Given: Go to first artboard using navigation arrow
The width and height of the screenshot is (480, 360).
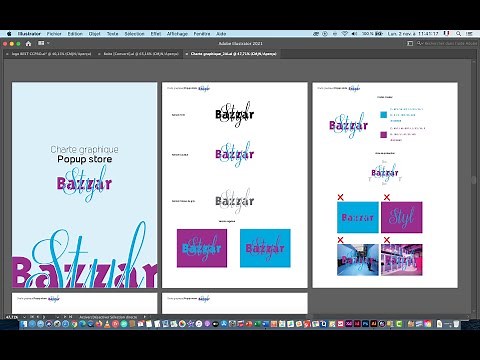Looking at the screenshot, I should tap(32, 317).
